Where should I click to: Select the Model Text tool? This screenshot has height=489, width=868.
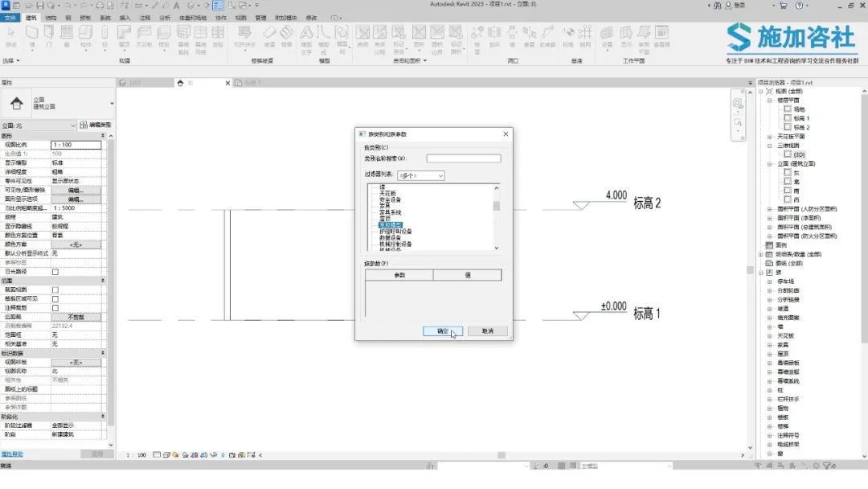point(306,39)
